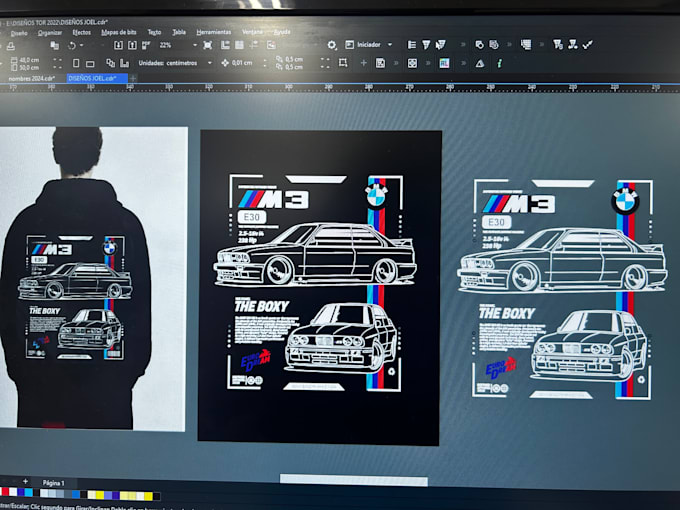Click the Export icon
This screenshot has height=510, width=680.
point(132,45)
